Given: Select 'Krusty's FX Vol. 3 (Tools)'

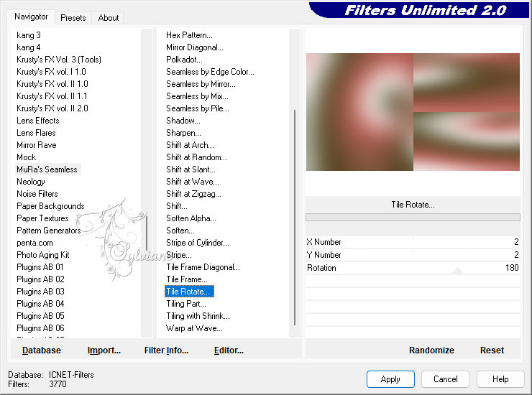Looking at the screenshot, I should (x=59, y=60).
